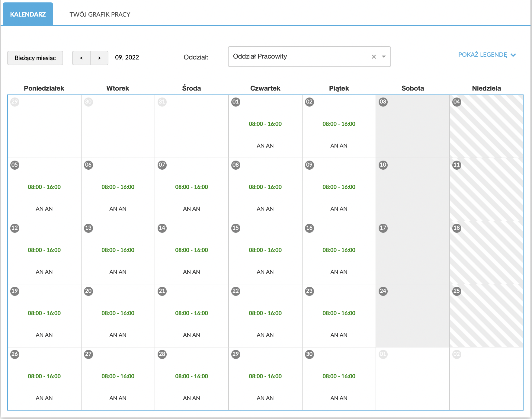Clear the Oddział Pracowity selection
532x419 pixels.
point(374,56)
